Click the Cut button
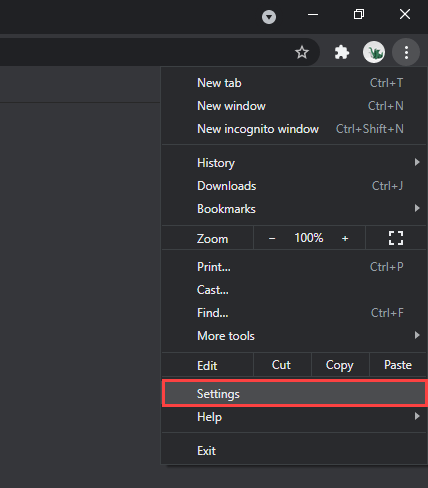The width and height of the screenshot is (428, 488). pos(282,365)
